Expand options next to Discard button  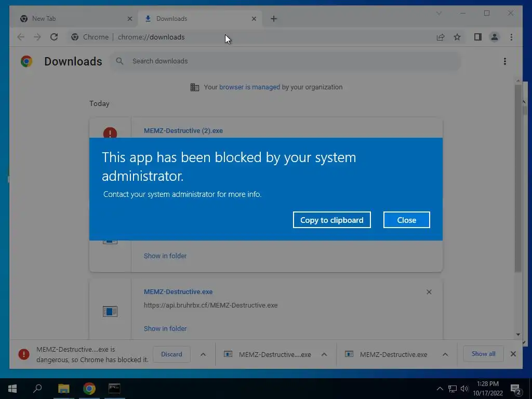(203, 354)
